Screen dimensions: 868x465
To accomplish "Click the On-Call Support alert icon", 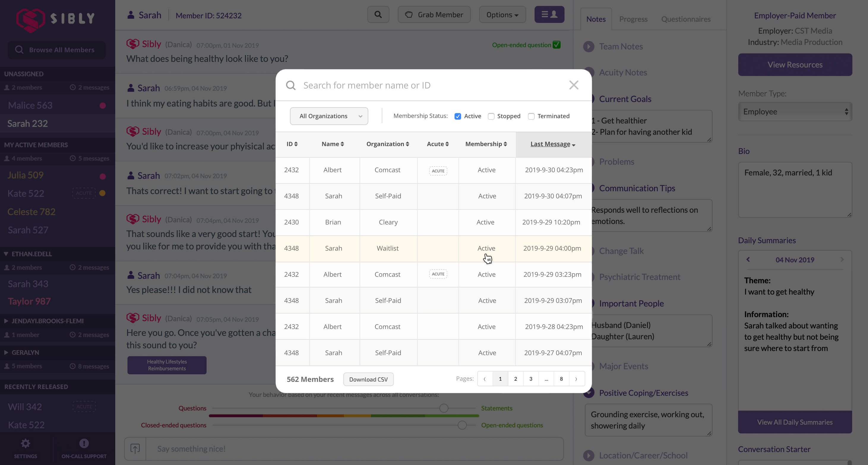I will coord(84,443).
